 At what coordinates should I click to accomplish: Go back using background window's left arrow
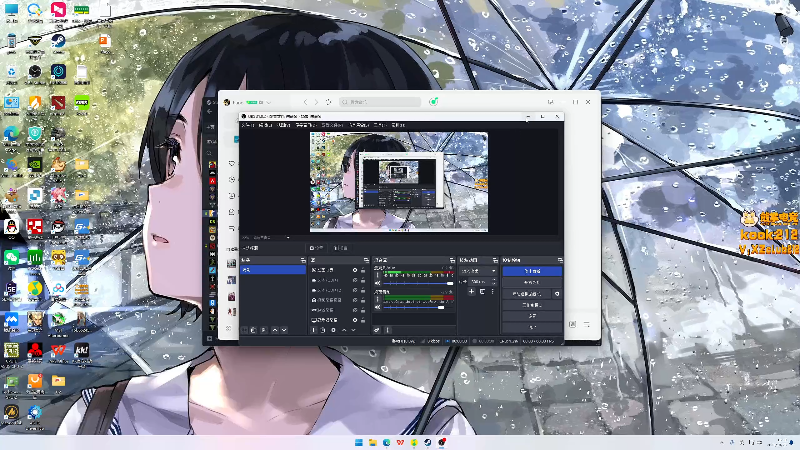click(305, 102)
